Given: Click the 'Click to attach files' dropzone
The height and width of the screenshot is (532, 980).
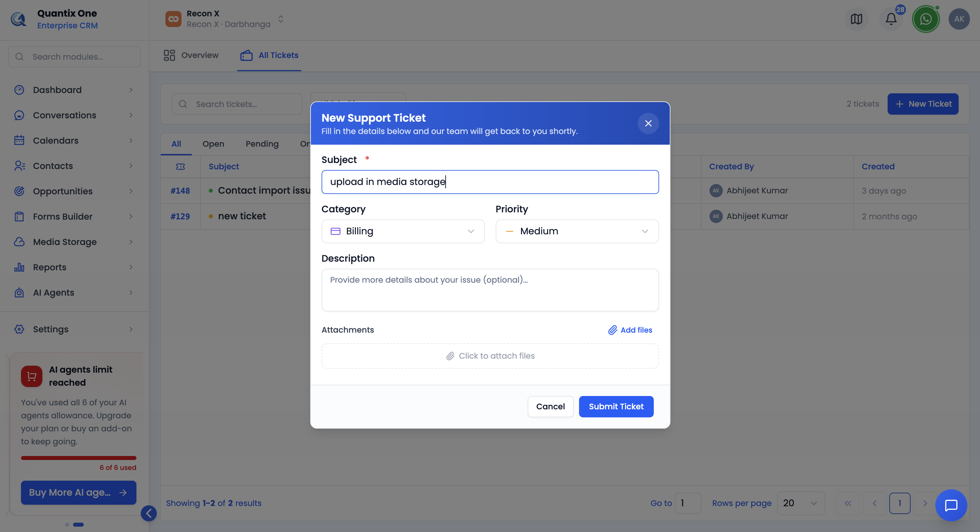Looking at the screenshot, I should click(x=490, y=356).
